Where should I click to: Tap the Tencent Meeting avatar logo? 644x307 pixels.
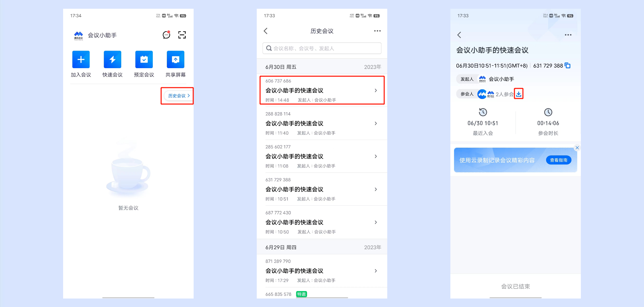pos(79,35)
